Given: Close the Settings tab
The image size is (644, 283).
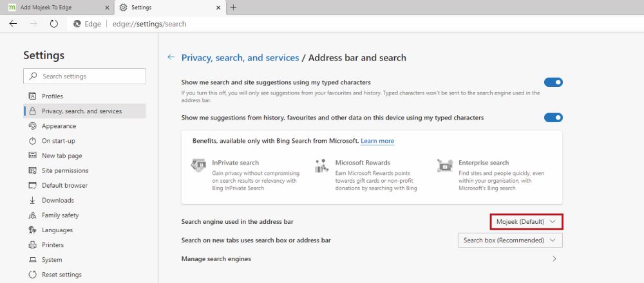Looking at the screenshot, I should click(x=217, y=8).
